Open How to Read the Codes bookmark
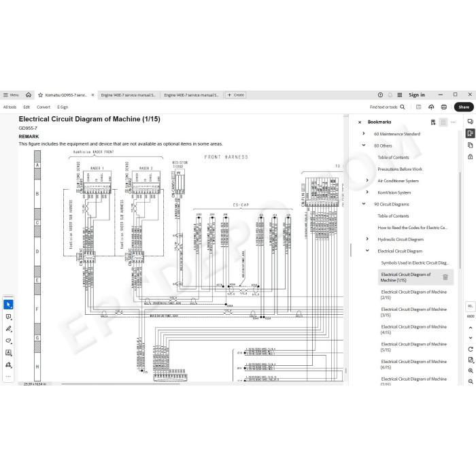The image size is (476, 476). point(413,228)
